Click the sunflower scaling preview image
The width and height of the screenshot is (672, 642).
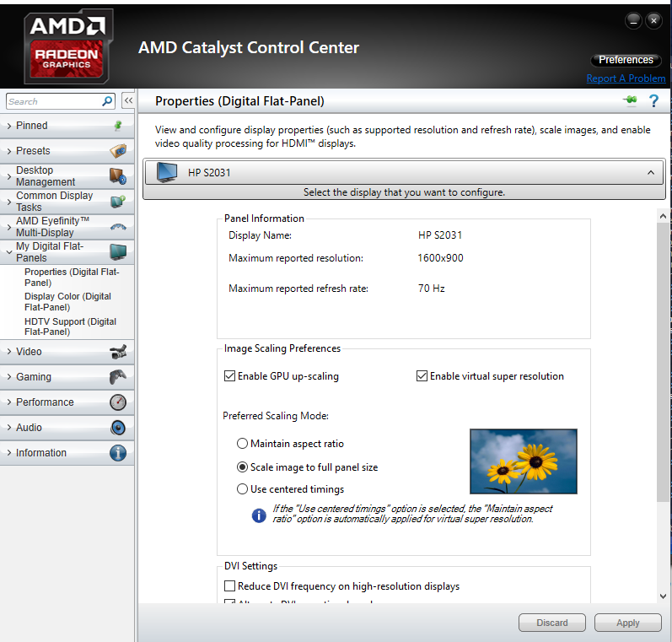(x=524, y=461)
